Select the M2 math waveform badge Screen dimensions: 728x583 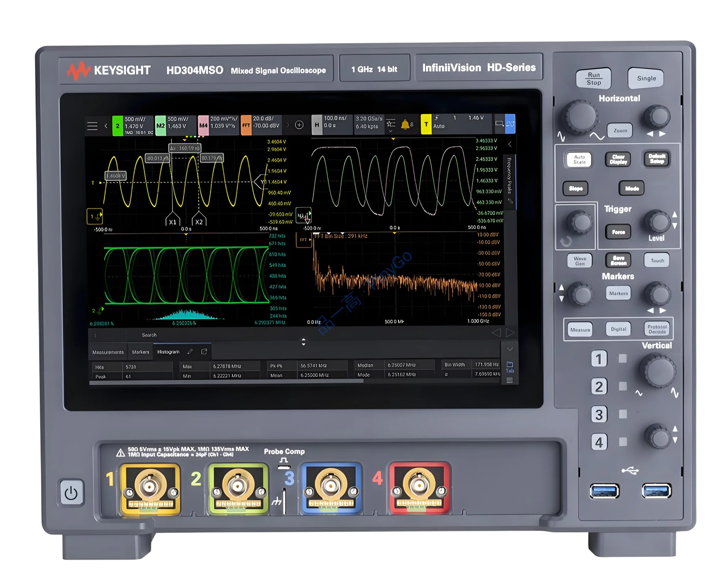point(161,126)
